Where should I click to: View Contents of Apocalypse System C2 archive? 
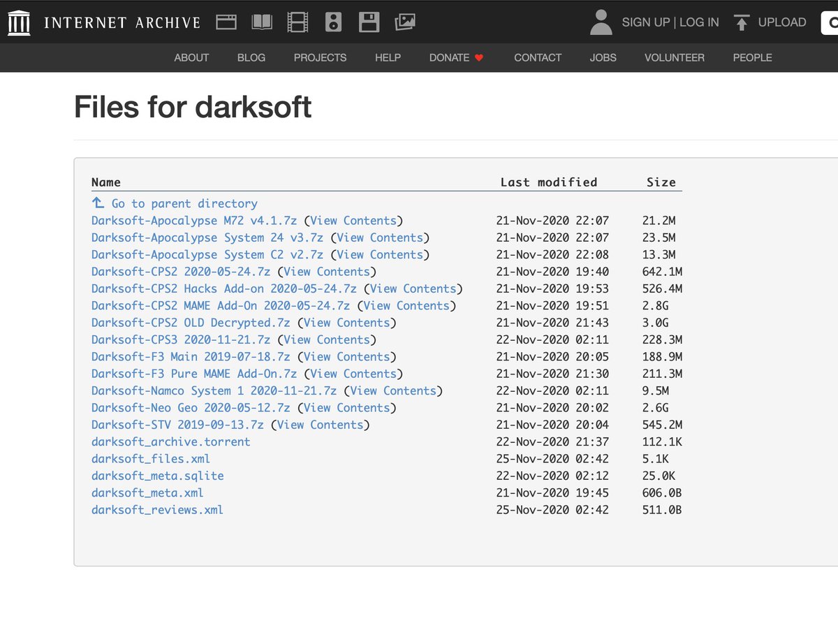380,255
